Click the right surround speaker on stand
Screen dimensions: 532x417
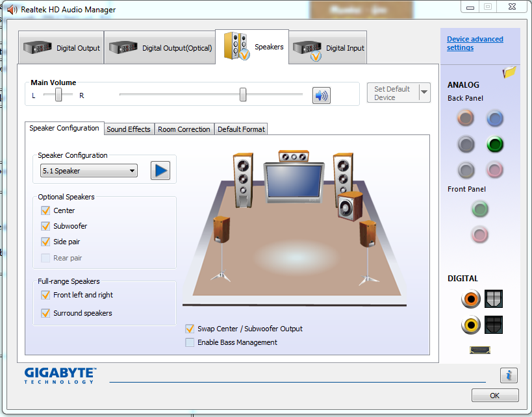[x=368, y=253]
